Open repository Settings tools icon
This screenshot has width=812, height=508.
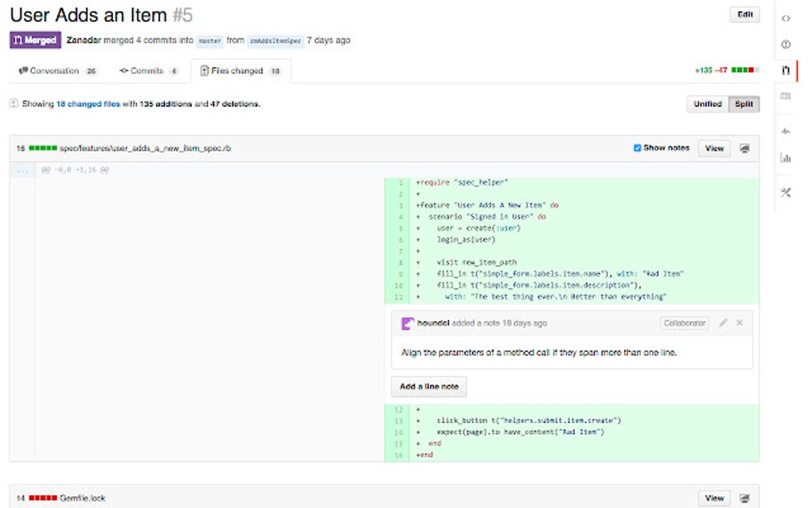786,192
